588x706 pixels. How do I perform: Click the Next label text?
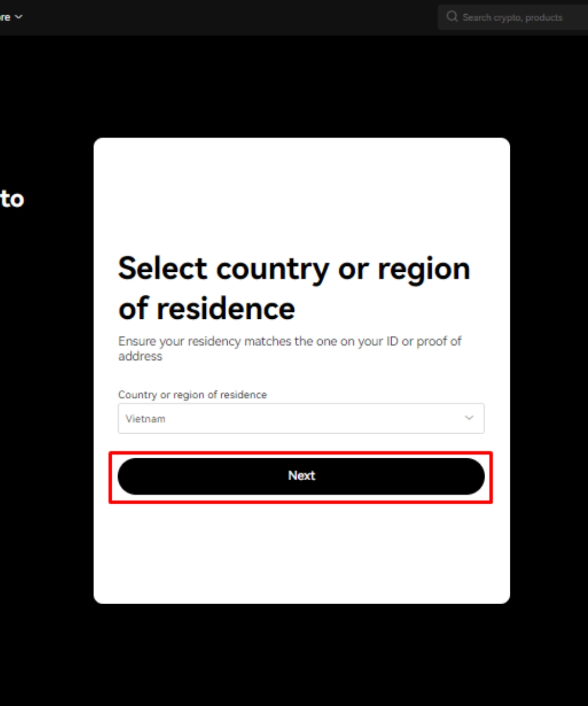tap(302, 475)
